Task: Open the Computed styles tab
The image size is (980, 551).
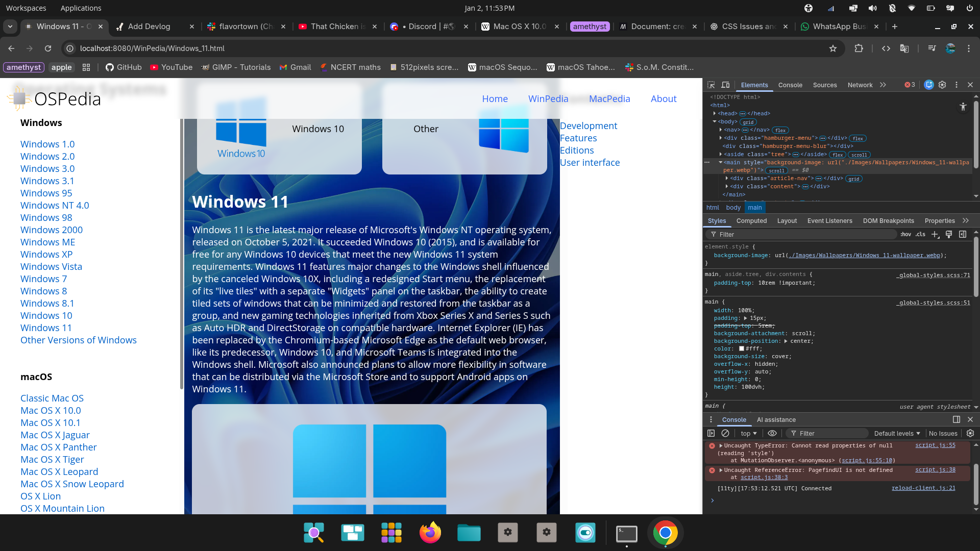Action: pos(751,220)
